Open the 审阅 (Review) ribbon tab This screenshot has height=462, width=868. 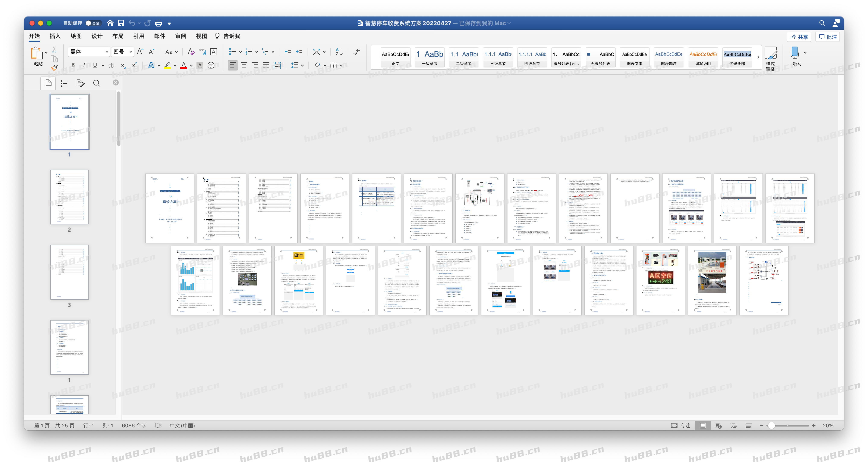pyautogui.click(x=181, y=36)
